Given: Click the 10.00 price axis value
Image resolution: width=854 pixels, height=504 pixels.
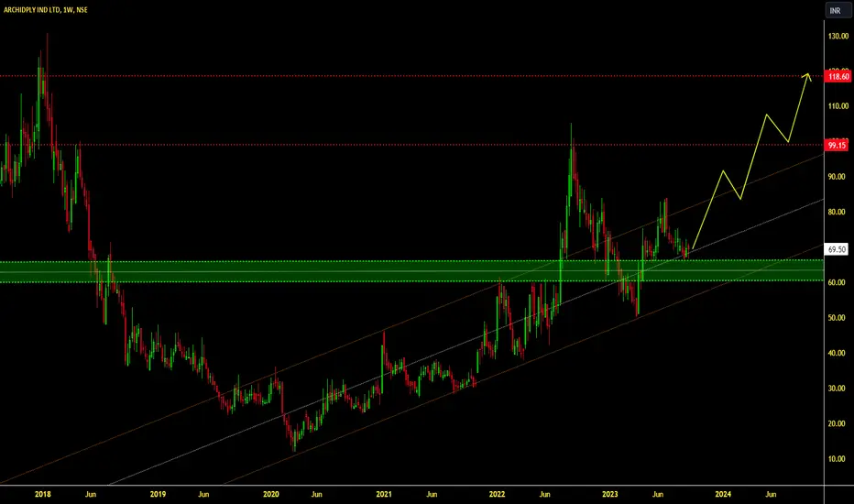Looking at the screenshot, I should [x=837, y=459].
